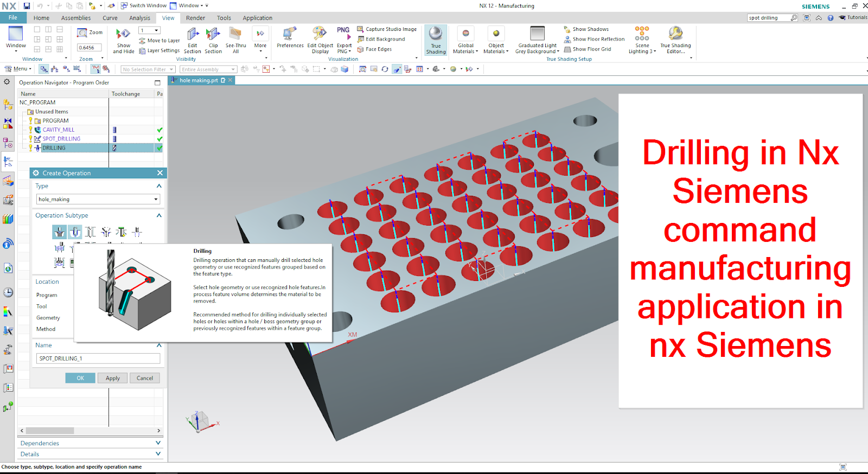The width and height of the screenshot is (868, 474).
Task: Click OK in Create Operation dialog
Action: (80, 378)
